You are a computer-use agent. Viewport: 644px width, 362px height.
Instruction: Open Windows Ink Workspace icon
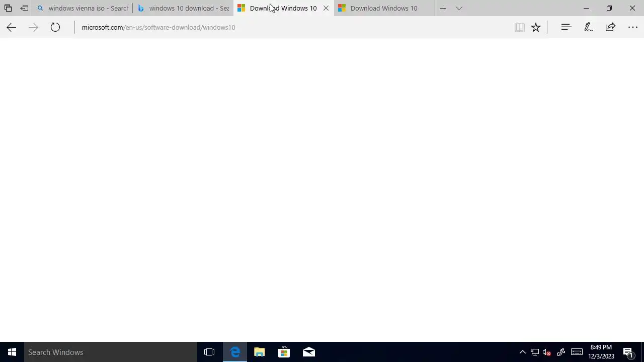click(561, 352)
